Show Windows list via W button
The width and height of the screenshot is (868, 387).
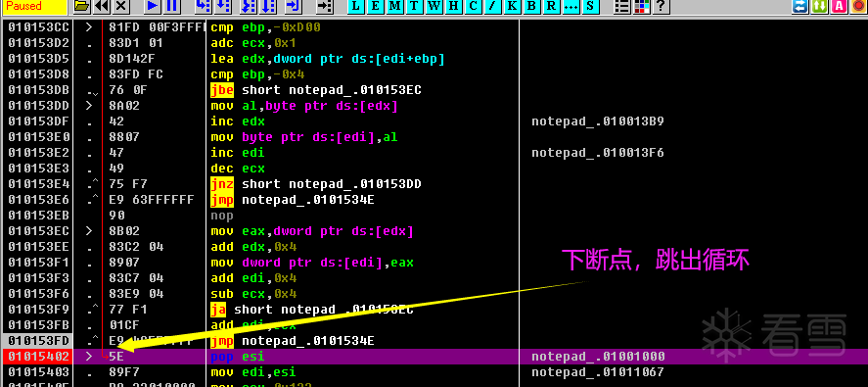(434, 7)
